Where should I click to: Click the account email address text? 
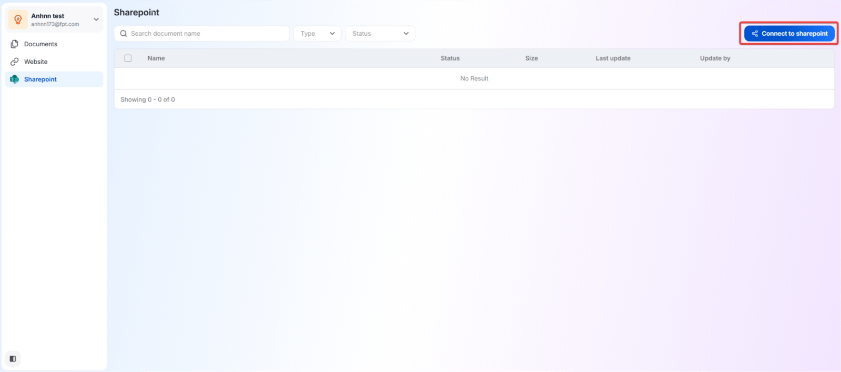[x=55, y=24]
